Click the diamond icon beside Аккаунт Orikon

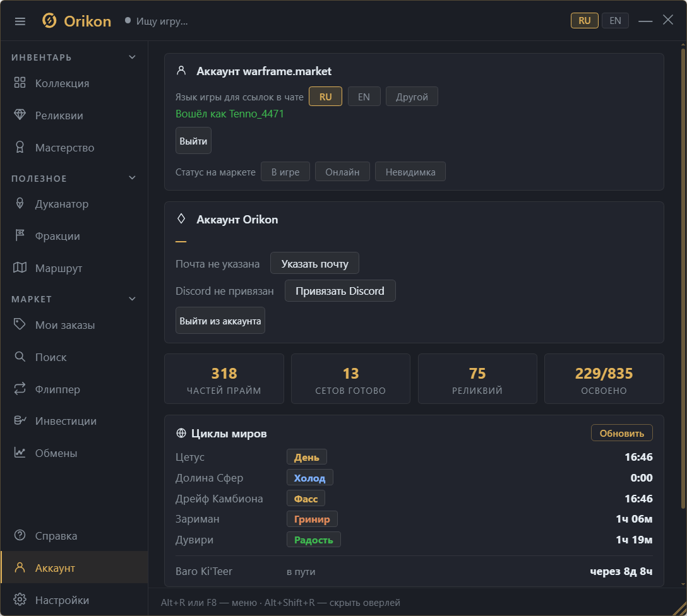pos(181,218)
